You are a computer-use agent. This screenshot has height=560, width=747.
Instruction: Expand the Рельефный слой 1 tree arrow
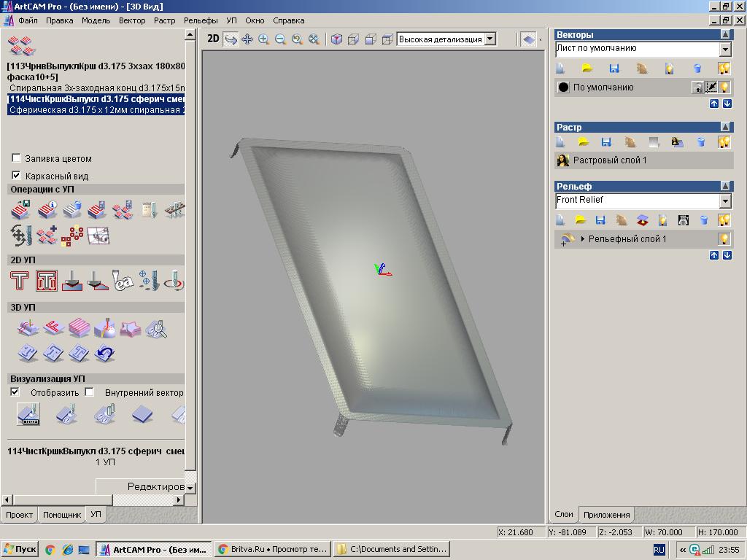582,239
